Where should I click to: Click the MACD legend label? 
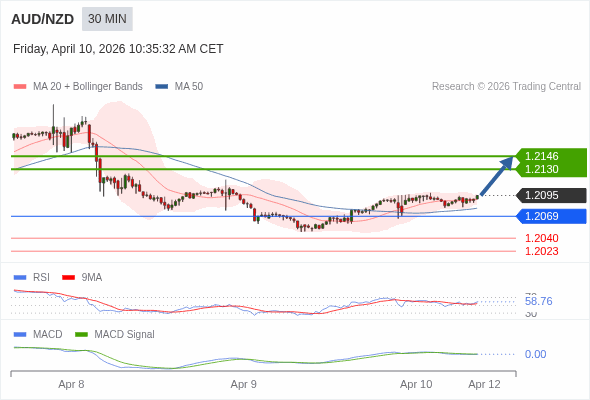pyautogui.click(x=47, y=335)
